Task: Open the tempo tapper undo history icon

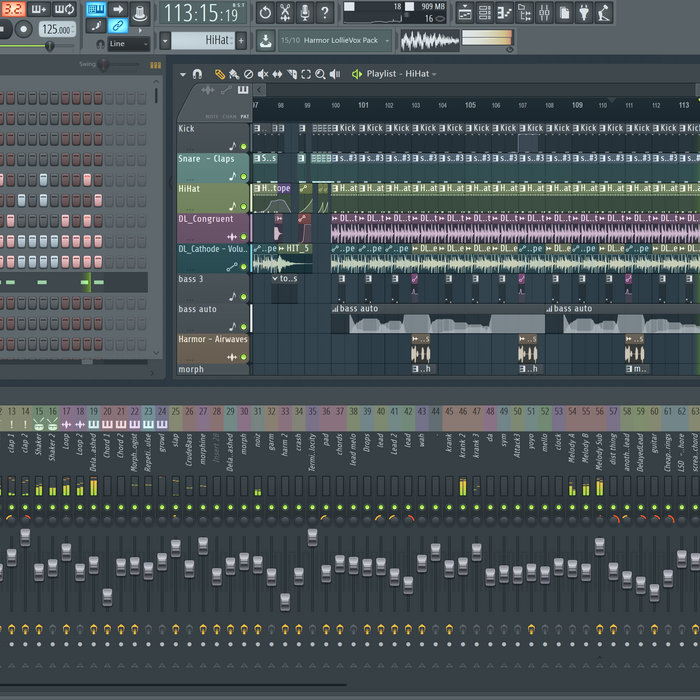Action: [265, 13]
